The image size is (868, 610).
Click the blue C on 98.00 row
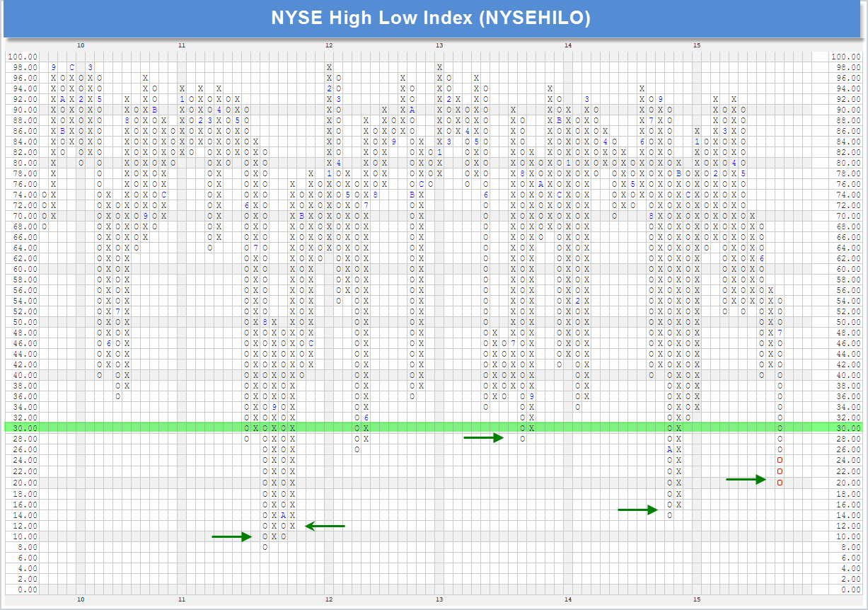point(71,67)
